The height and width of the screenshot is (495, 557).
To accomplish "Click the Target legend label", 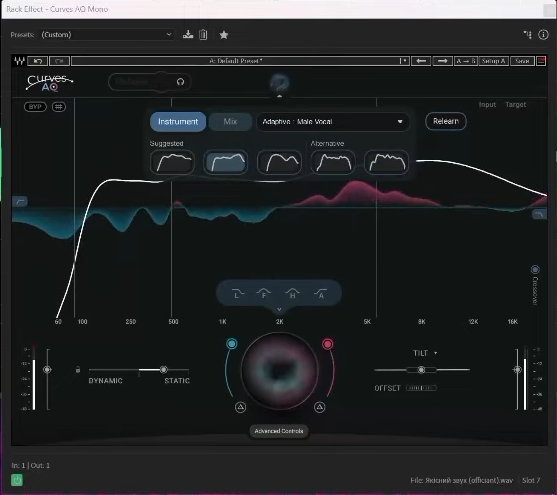I will click(x=515, y=104).
